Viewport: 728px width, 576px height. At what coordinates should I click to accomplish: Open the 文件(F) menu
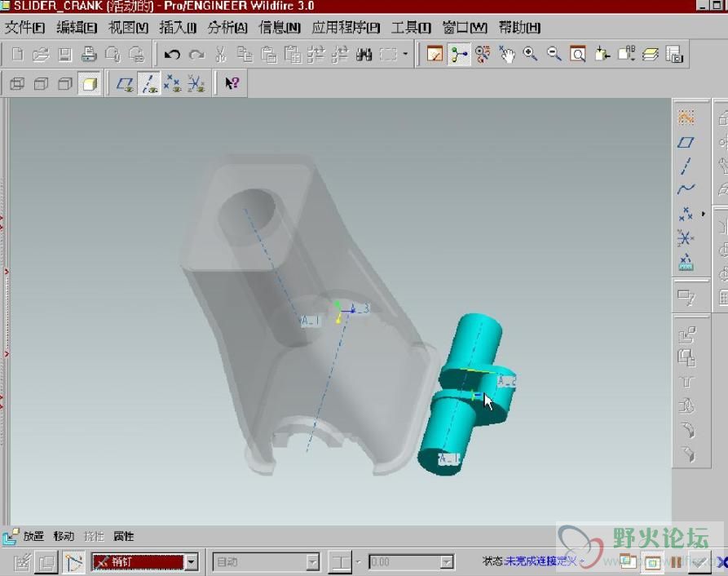tap(25, 28)
